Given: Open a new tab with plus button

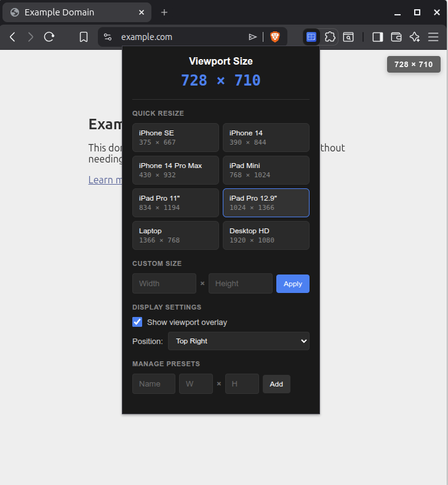Looking at the screenshot, I should click(164, 12).
